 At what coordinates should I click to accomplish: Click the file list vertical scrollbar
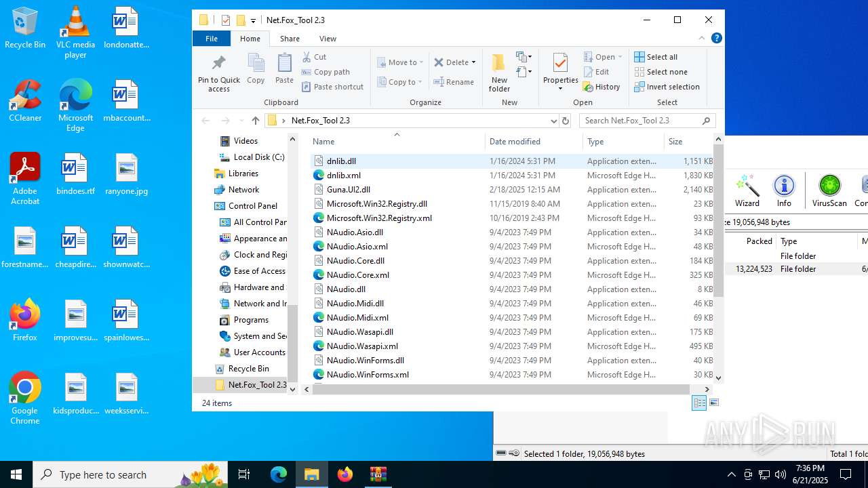(x=718, y=220)
